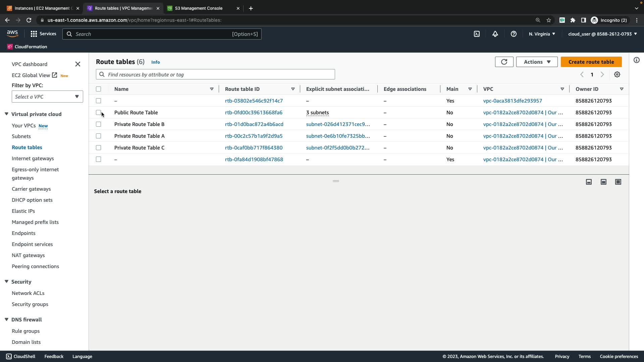The height and width of the screenshot is (362, 644).
Task: Maximize the details split panel
Action: 618,182
